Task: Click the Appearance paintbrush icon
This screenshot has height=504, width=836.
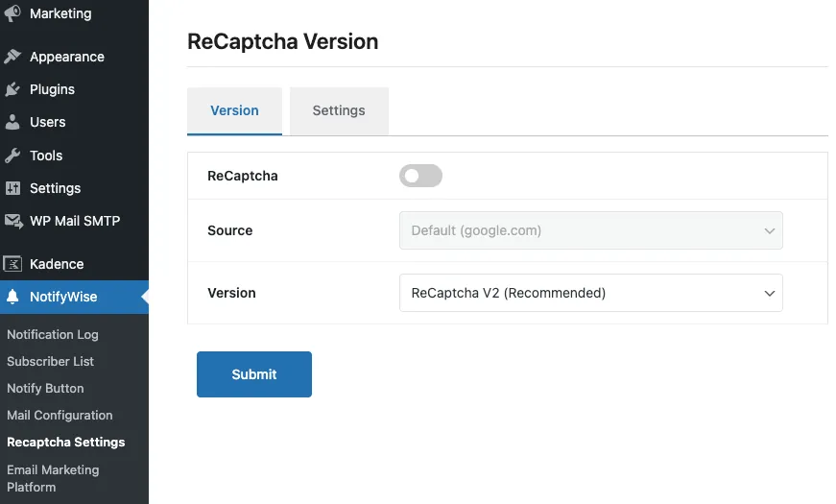Action: (12, 57)
